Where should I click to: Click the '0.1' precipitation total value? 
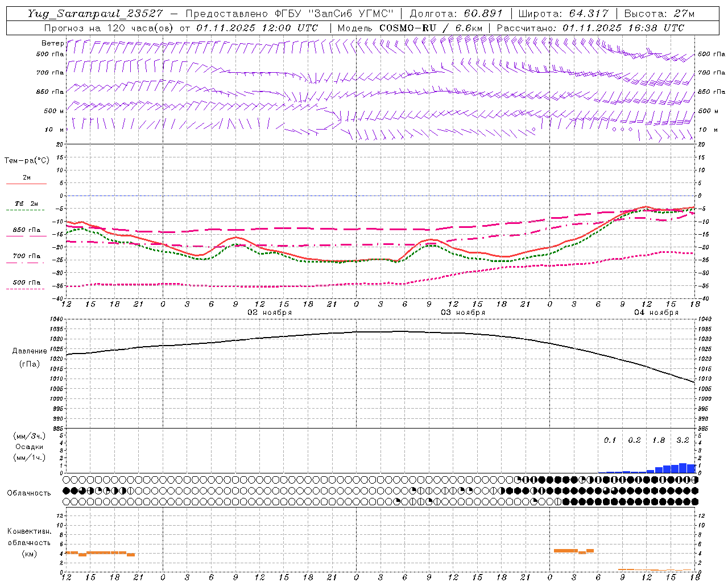610,440
